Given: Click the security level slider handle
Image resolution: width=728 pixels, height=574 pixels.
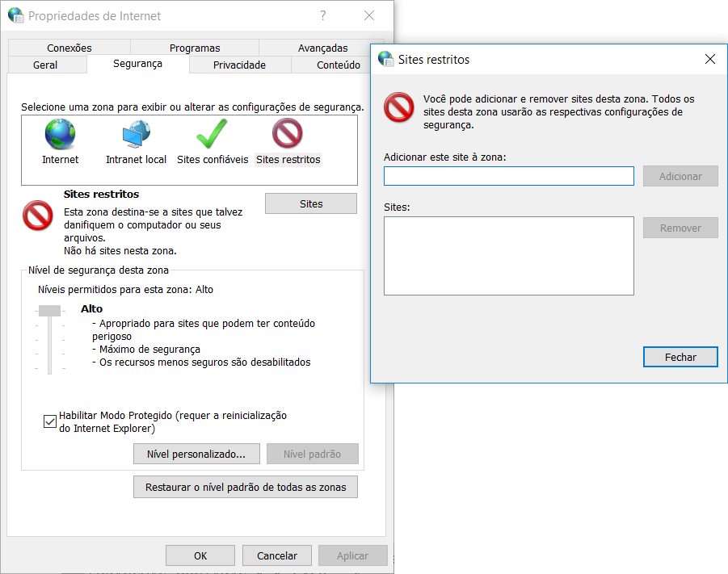Looking at the screenshot, I should coord(49,310).
